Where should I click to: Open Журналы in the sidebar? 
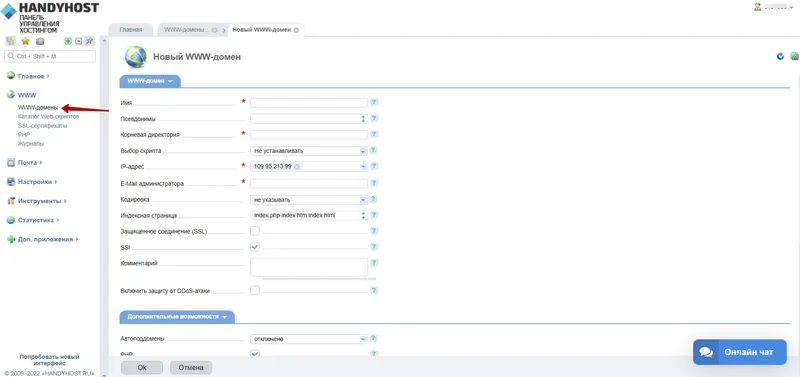[31, 144]
